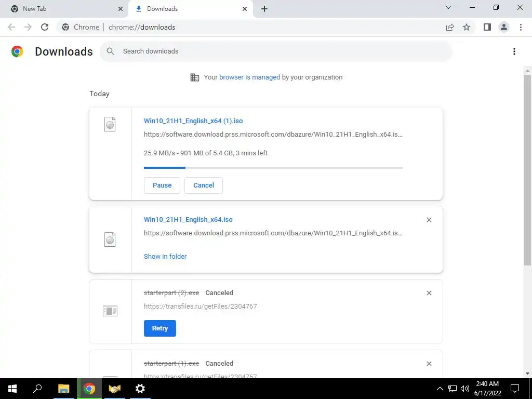Click the in-progress download source URL

273,135
